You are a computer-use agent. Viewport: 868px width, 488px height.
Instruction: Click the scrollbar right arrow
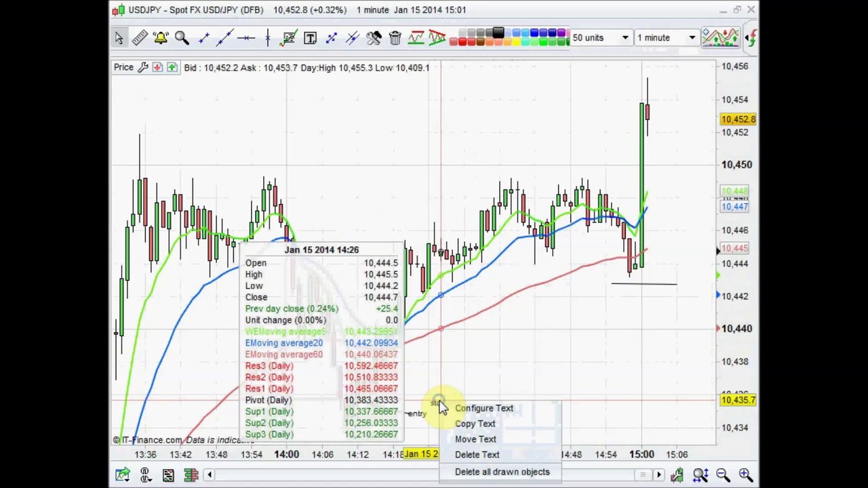(x=658, y=475)
